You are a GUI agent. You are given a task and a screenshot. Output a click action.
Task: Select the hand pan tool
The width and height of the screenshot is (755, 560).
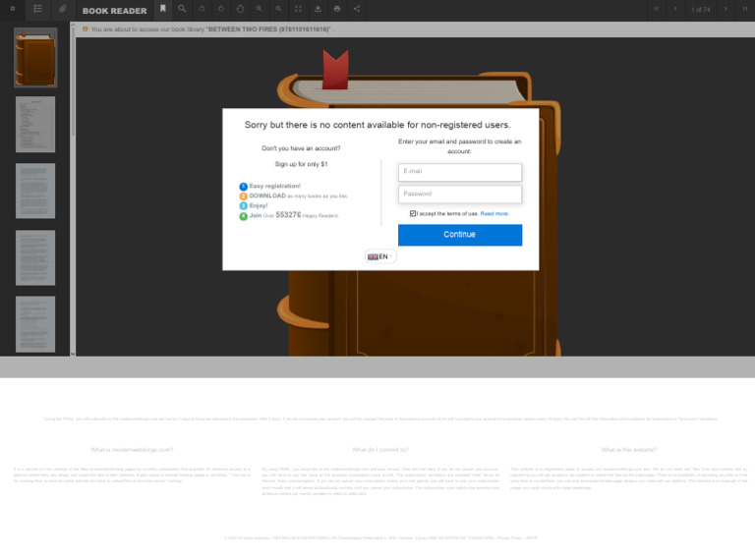coord(240,9)
